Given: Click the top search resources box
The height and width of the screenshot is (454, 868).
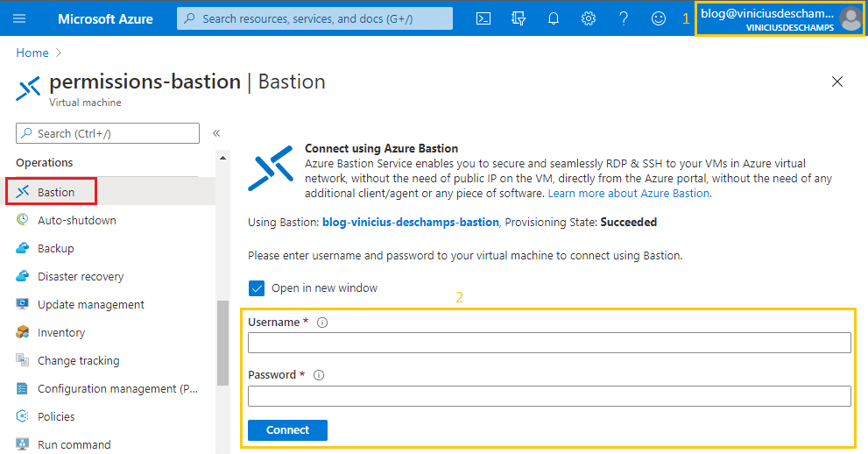Looking at the screenshot, I should point(314,18).
